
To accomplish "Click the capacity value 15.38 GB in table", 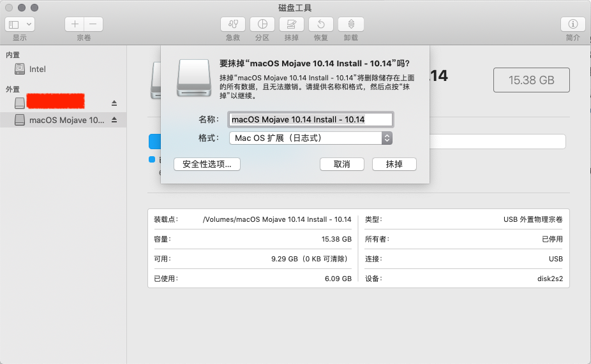I will [x=336, y=239].
